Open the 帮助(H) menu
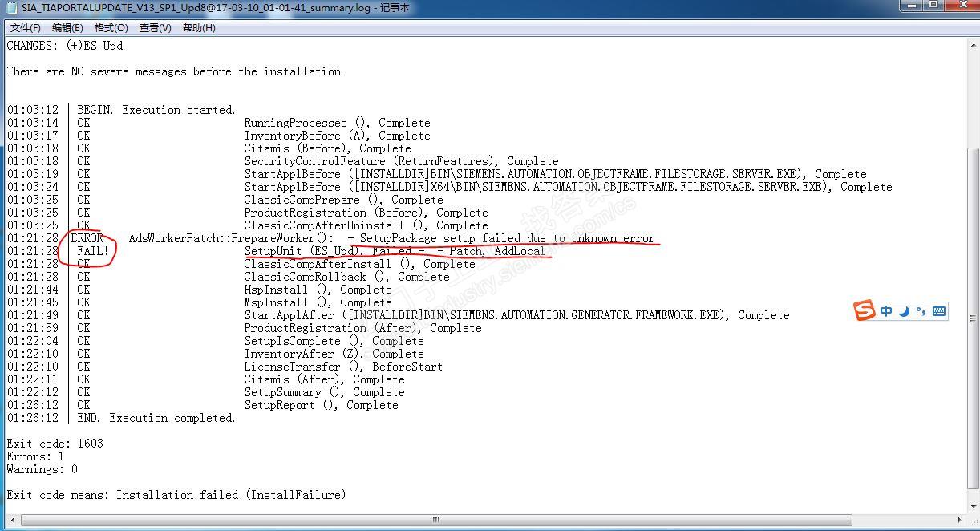 click(x=199, y=28)
